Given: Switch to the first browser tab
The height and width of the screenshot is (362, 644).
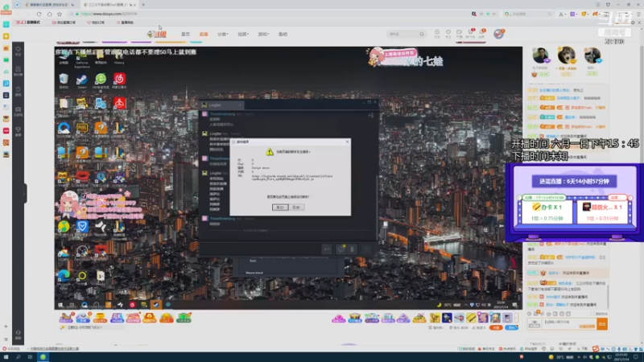Looking at the screenshot, I should pos(49,5).
